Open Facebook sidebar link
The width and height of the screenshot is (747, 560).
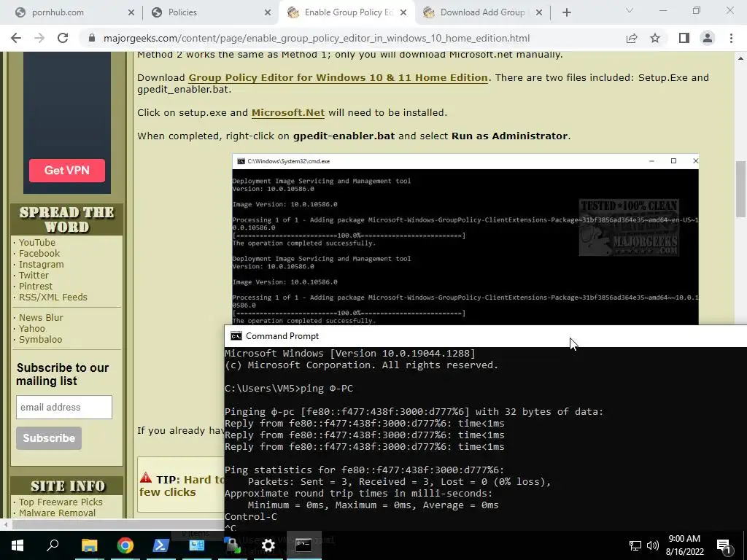pyautogui.click(x=39, y=253)
